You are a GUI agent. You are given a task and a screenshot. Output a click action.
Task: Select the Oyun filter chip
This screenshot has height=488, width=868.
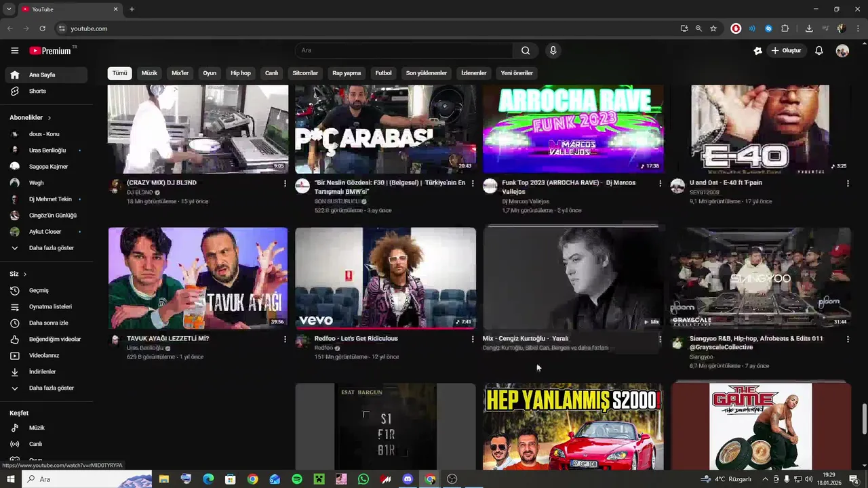pyautogui.click(x=210, y=73)
